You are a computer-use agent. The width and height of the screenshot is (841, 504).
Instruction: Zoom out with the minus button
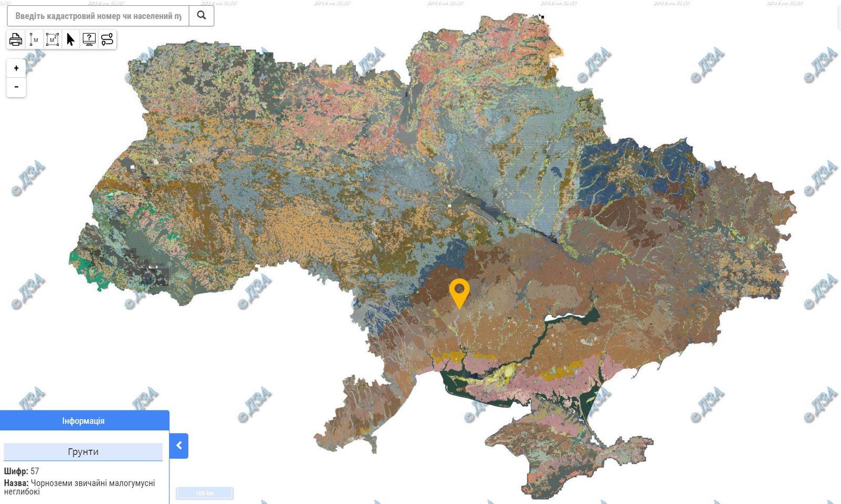pos(16,87)
